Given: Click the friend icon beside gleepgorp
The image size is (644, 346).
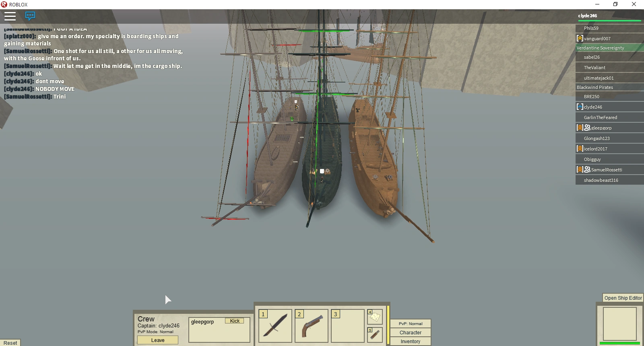Looking at the screenshot, I should (x=587, y=128).
